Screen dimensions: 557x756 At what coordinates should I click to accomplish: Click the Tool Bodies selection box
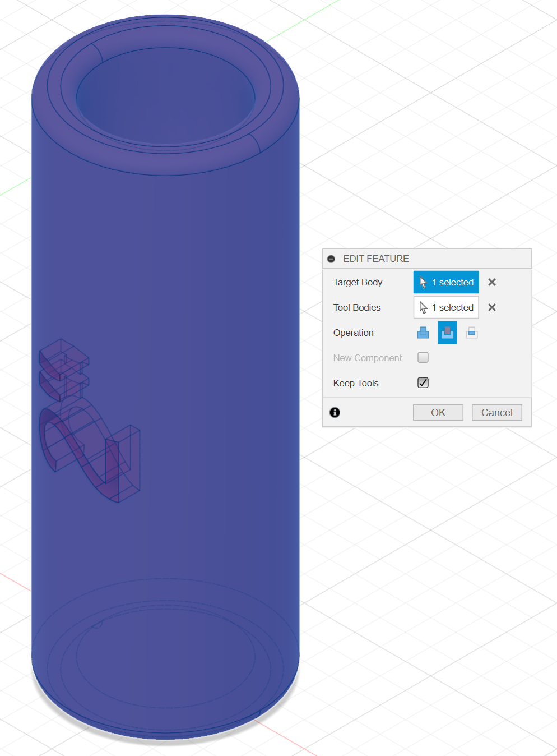coord(446,307)
